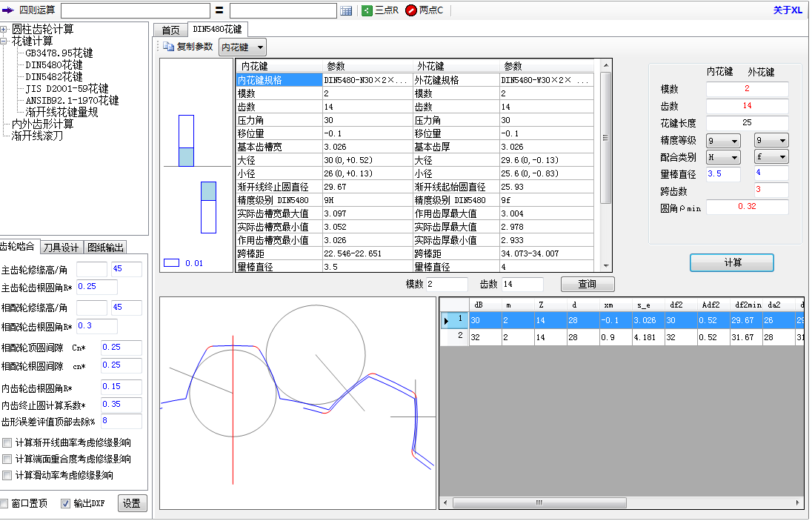This screenshot has height=521, width=812.
Task: Click the horizontal scrollbar thumb under data grid
Action: tap(539, 503)
